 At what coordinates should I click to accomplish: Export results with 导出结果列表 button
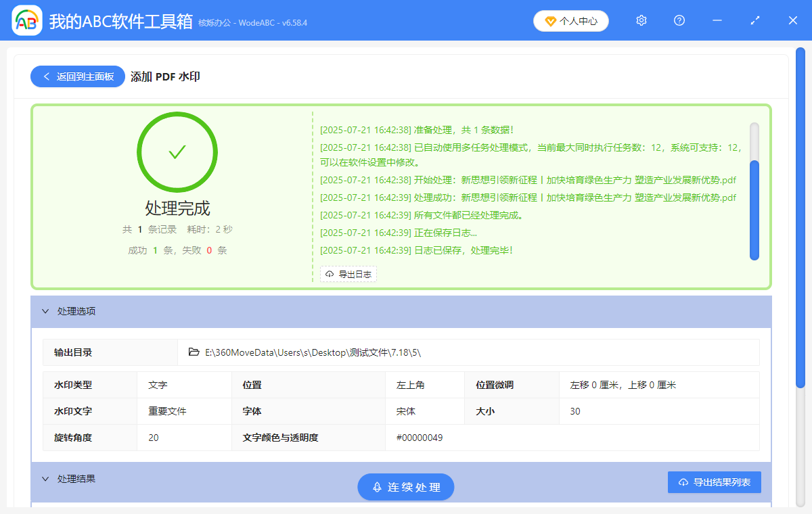714,482
